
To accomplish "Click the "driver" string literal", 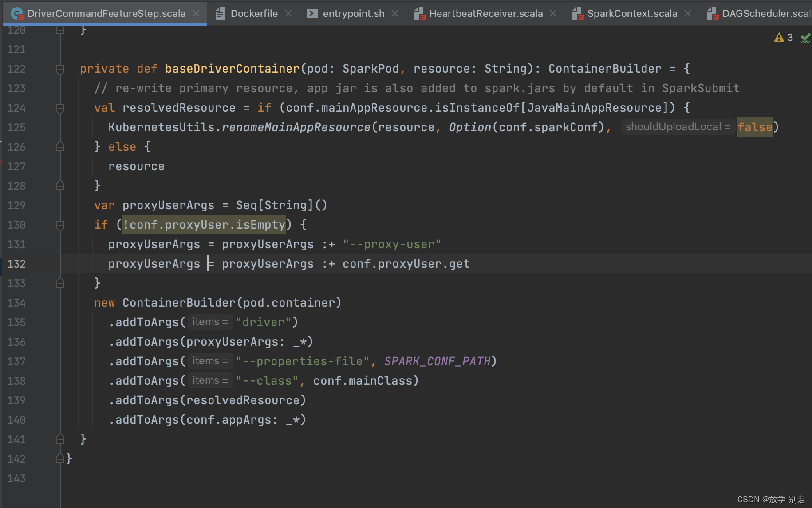I will [x=264, y=322].
